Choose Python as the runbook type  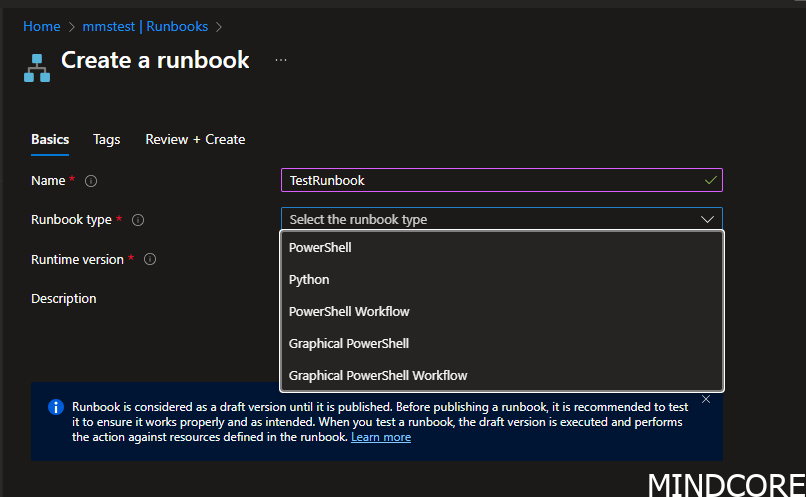tap(309, 279)
